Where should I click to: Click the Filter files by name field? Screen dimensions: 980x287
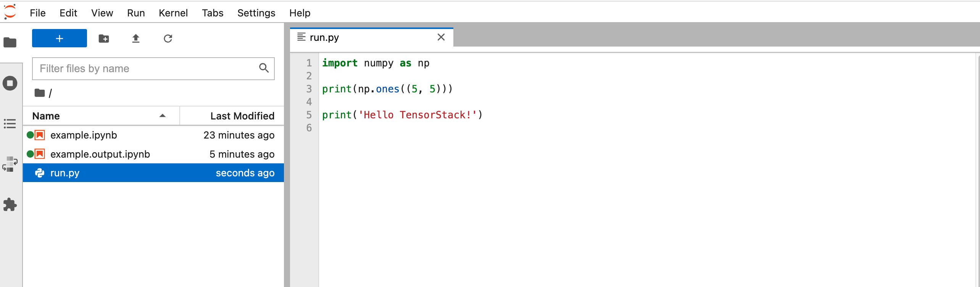pos(153,69)
